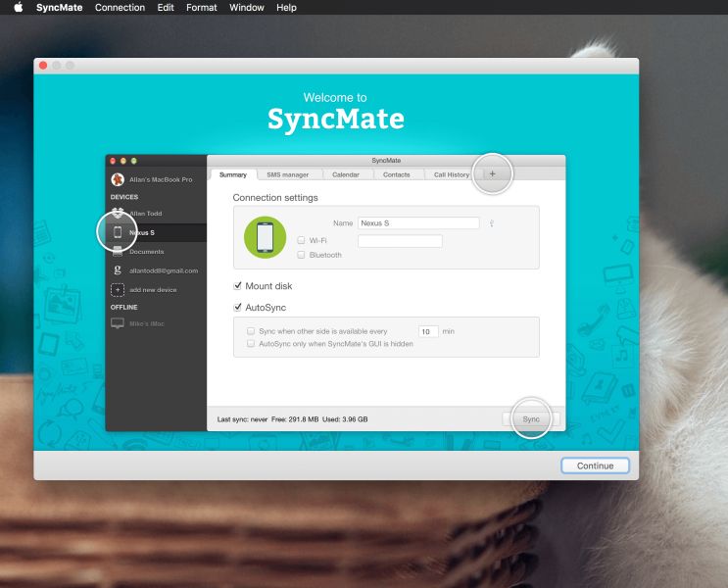
Task: Select the Google account icon
Action: click(118, 270)
